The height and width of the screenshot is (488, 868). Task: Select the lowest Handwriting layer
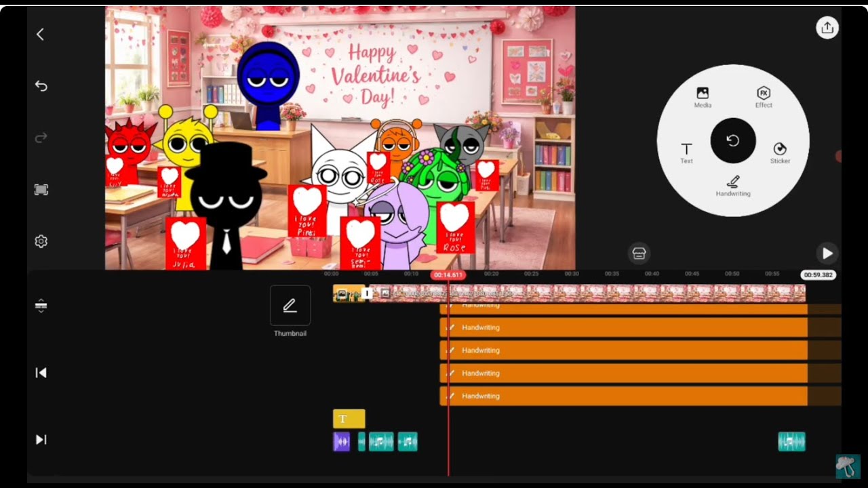(x=624, y=396)
